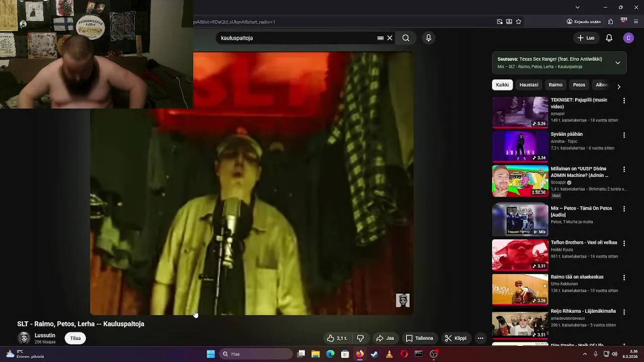Open Lussutin channel avatar

(x=24, y=338)
